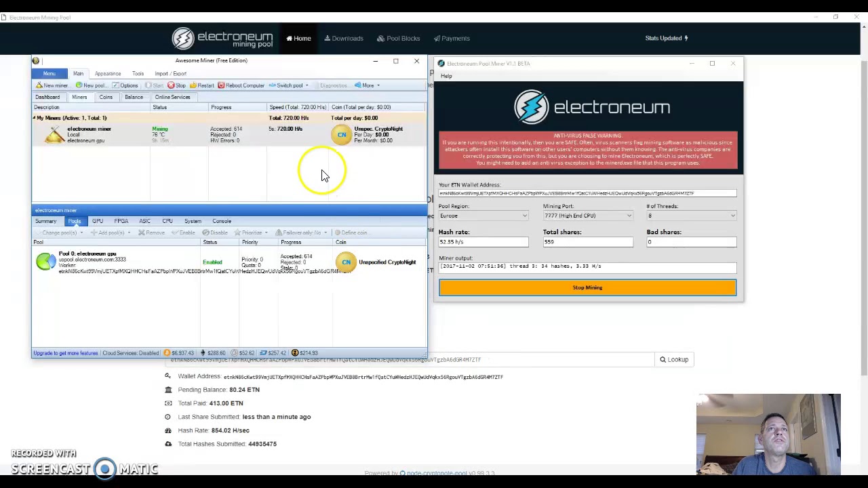Click the electroneum miner pickaxe icon
The width and height of the screenshot is (868, 488).
(x=54, y=135)
